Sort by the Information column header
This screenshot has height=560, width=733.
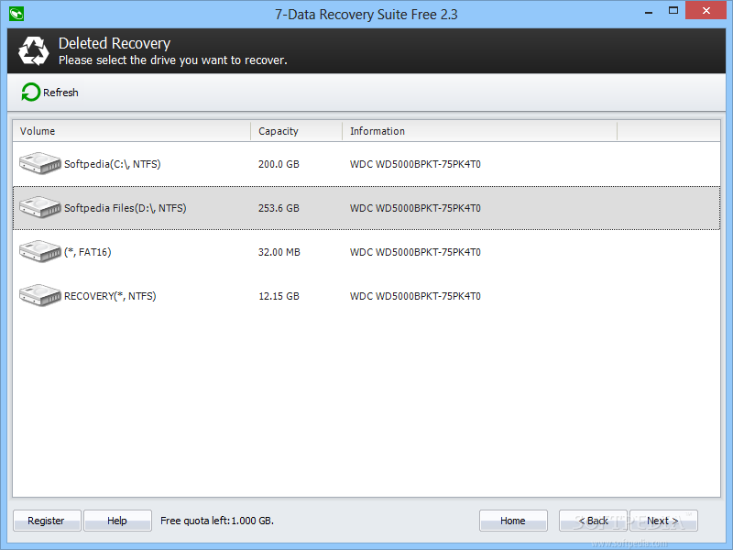480,131
